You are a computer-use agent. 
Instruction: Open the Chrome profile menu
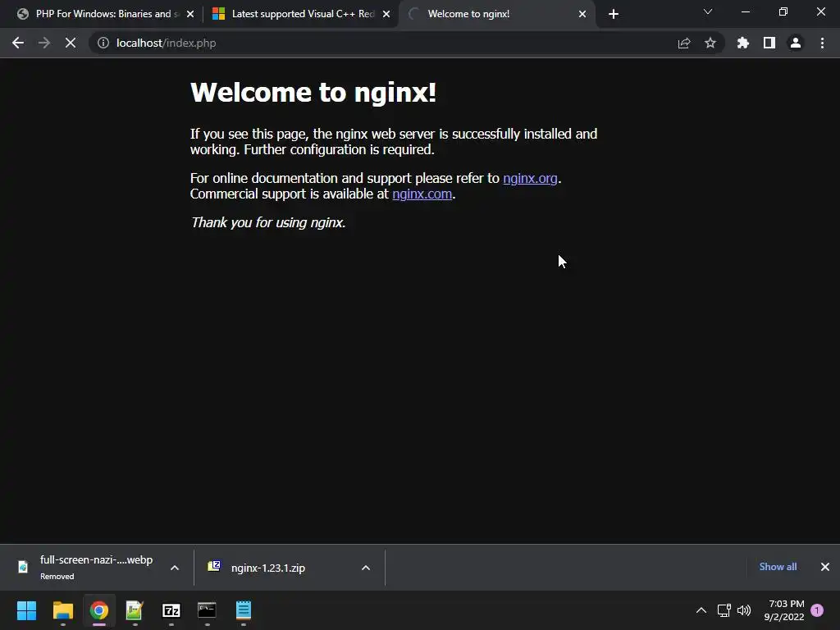(x=796, y=43)
